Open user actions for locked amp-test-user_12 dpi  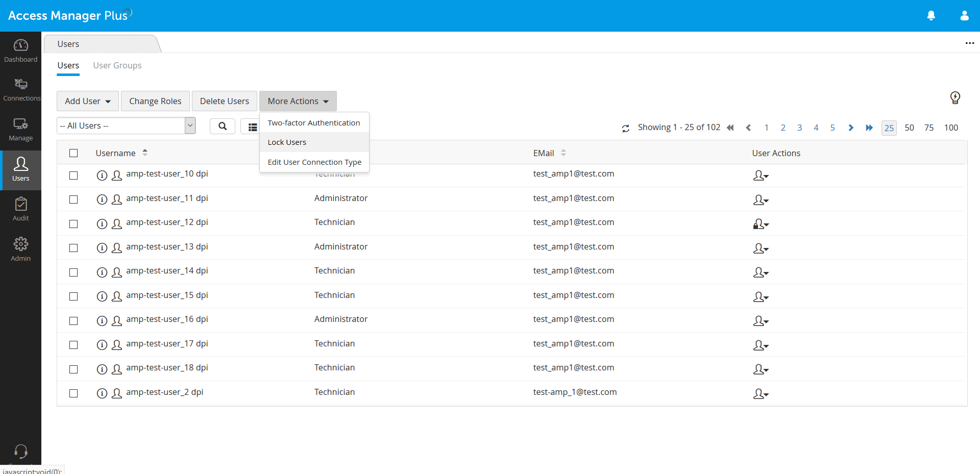761,224
